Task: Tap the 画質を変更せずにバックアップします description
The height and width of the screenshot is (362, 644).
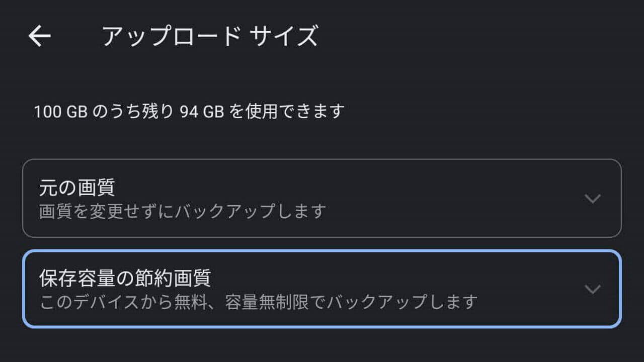Action: pyautogui.click(x=181, y=211)
